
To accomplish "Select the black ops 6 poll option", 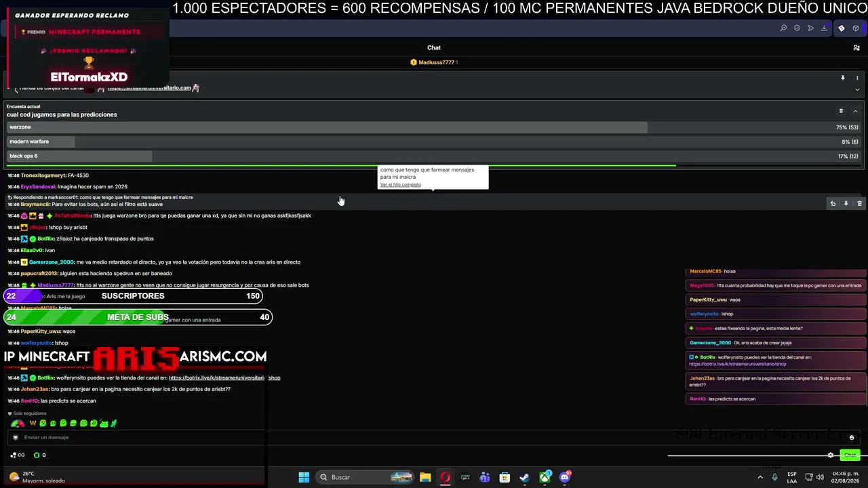I will [434, 156].
